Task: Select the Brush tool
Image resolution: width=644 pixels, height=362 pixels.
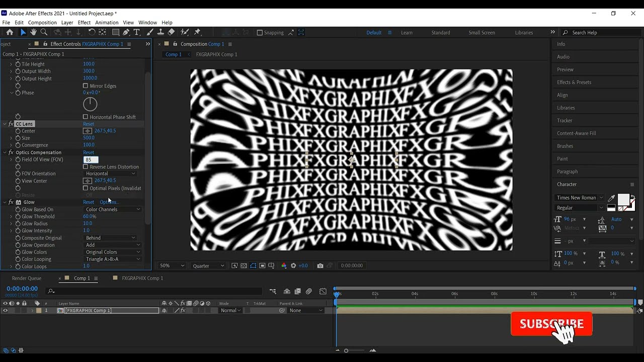Action: [150, 32]
